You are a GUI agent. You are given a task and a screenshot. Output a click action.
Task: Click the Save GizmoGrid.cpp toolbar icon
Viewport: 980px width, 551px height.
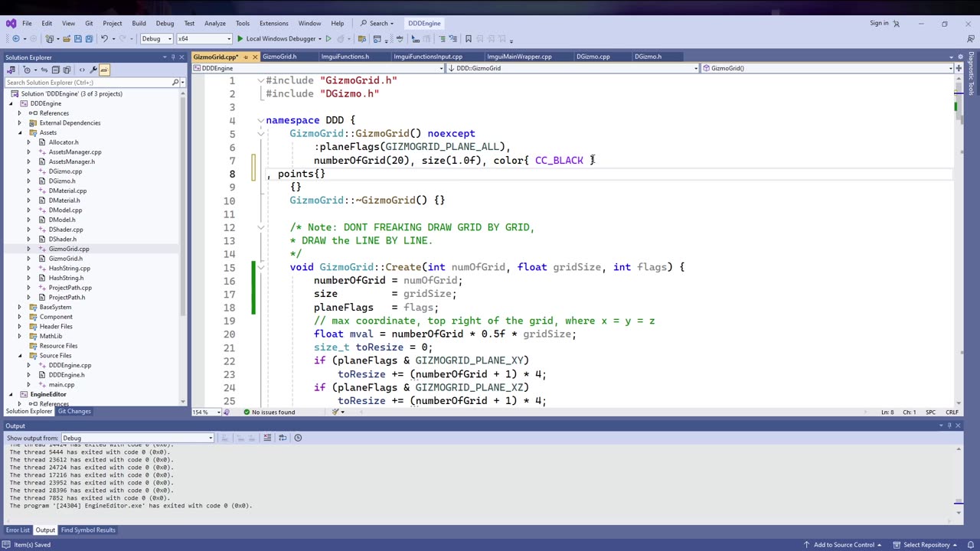tap(79, 38)
